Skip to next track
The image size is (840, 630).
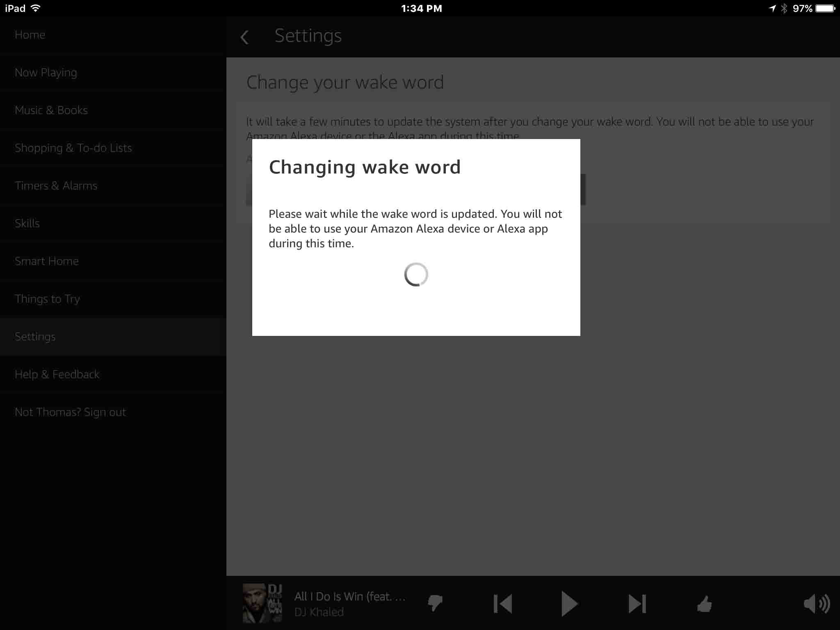637,604
